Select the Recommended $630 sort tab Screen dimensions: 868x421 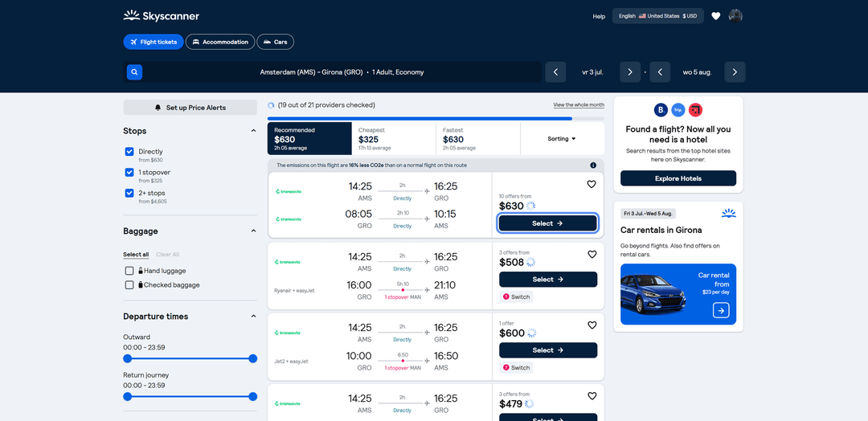pos(309,139)
